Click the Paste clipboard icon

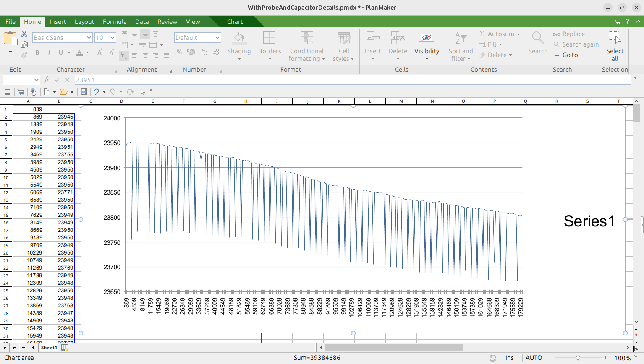pyautogui.click(x=10, y=38)
